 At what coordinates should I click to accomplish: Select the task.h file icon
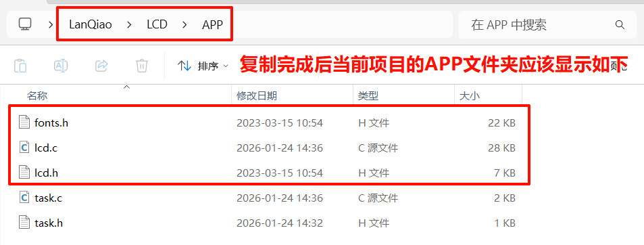point(24,223)
